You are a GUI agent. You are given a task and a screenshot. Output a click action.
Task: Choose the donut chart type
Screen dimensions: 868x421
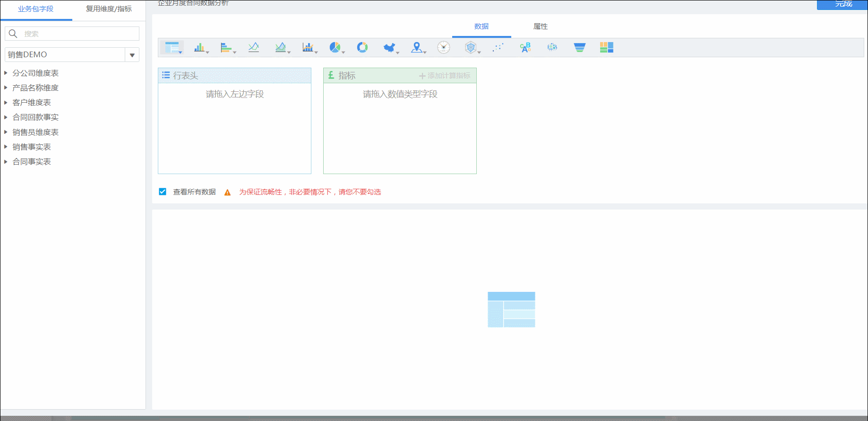point(362,47)
